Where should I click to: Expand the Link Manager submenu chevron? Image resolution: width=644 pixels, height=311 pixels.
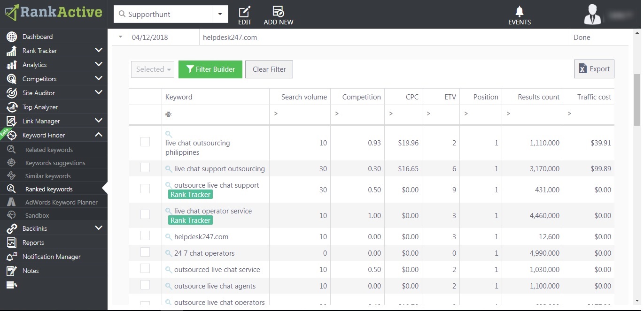point(98,121)
